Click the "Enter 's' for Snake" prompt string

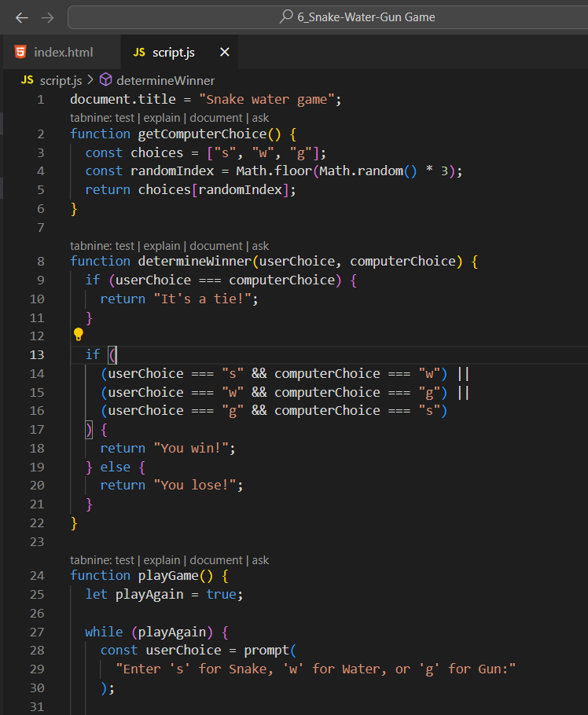tap(316, 669)
